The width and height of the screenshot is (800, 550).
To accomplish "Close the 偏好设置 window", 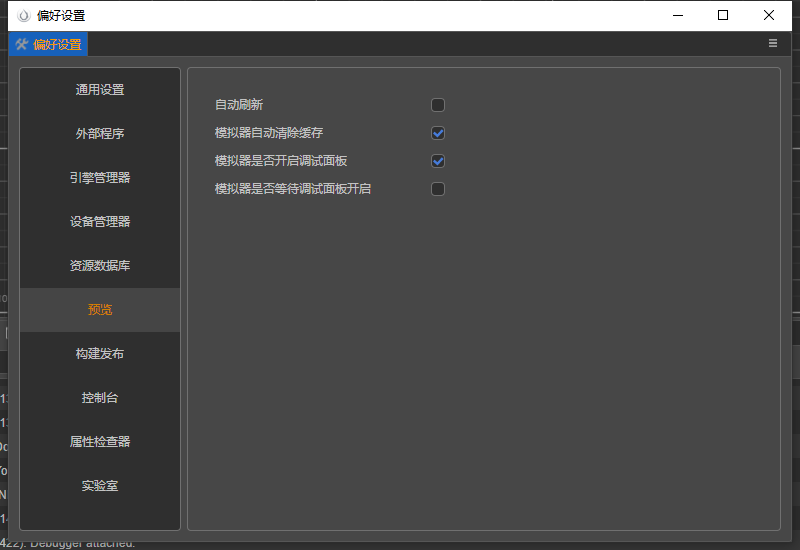I will pyautogui.click(x=769, y=15).
